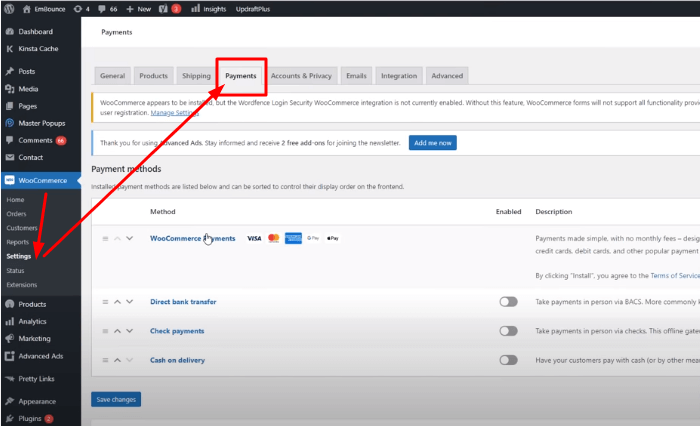
Task: Switch to the Shipping settings tab
Action: tap(196, 76)
